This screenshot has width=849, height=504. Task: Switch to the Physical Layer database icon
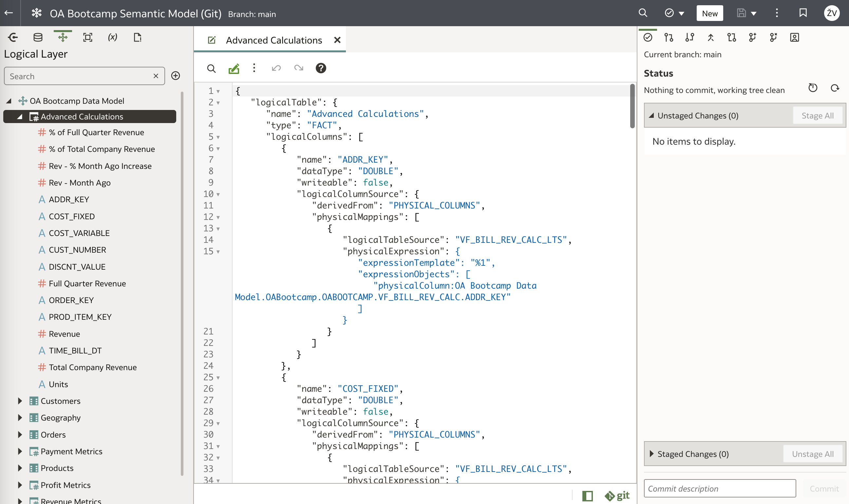pos(38,37)
